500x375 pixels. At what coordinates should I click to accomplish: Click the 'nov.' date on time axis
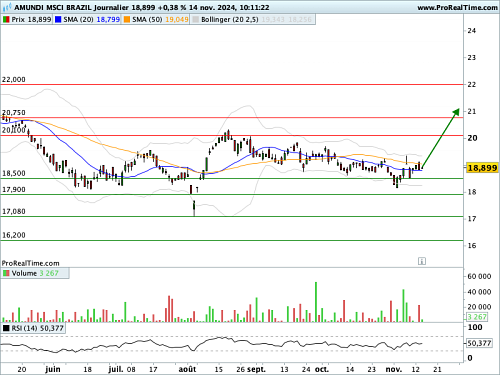(x=394, y=369)
